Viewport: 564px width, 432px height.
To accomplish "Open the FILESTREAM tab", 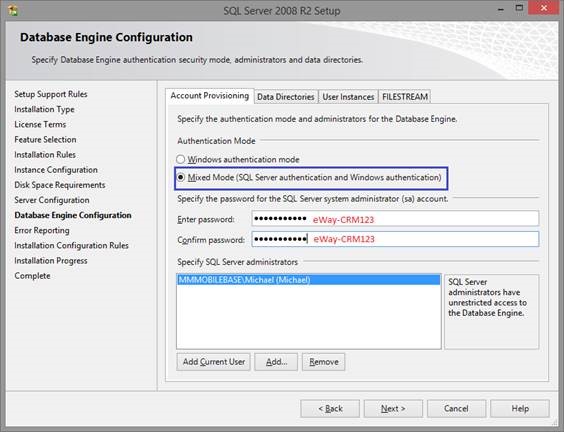I will 405,97.
